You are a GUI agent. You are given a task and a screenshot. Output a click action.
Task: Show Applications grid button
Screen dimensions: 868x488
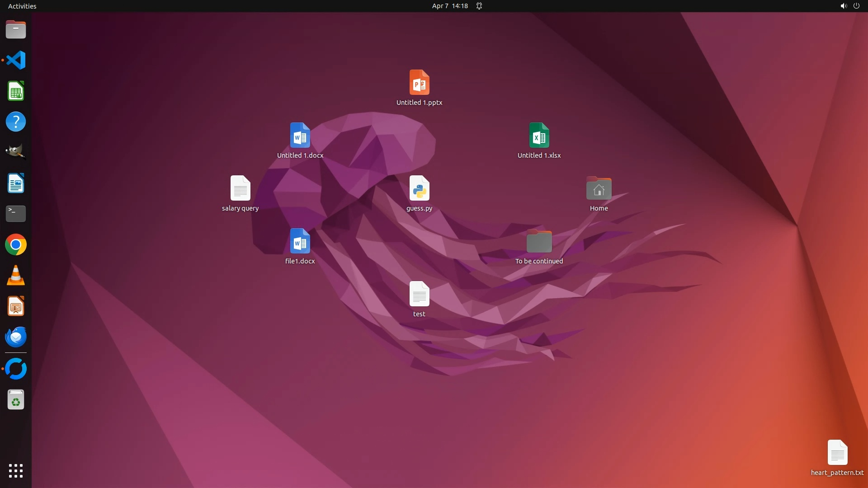[x=16, y=471]
